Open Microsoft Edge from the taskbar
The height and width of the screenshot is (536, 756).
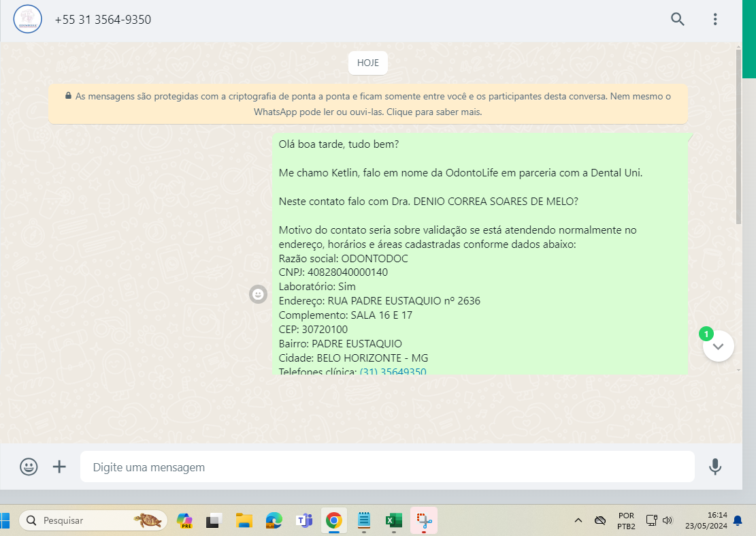coord(274,520)
